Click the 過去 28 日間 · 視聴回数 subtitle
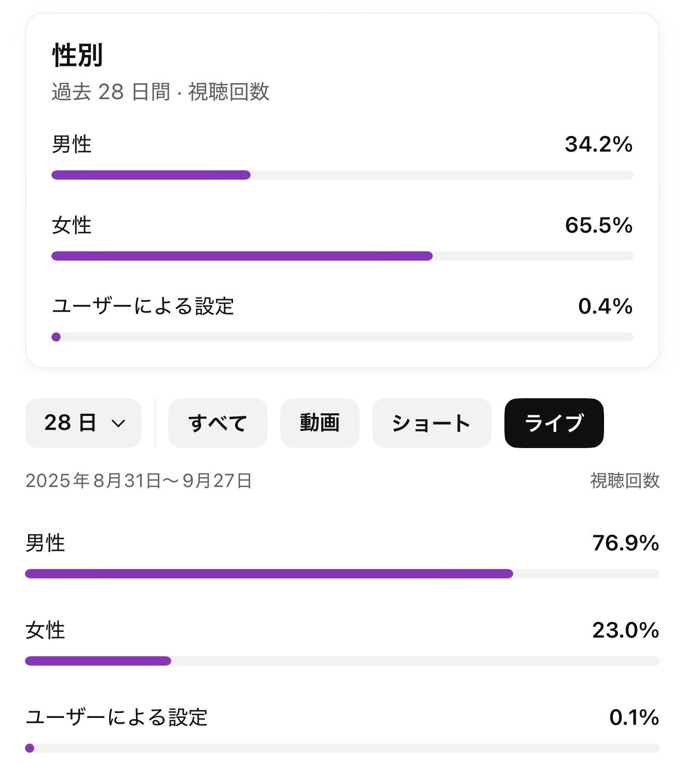This screenshot has height=784, width=685. click(x=160, y=92)
